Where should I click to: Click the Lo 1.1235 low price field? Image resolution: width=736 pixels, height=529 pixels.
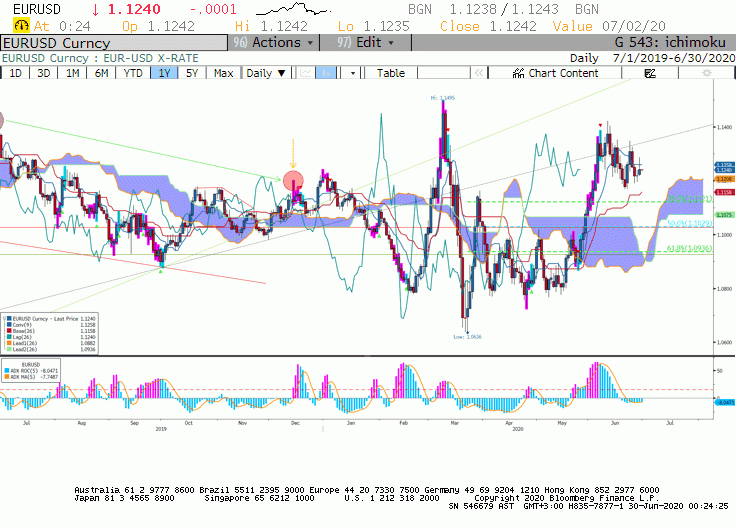[374, 26]
